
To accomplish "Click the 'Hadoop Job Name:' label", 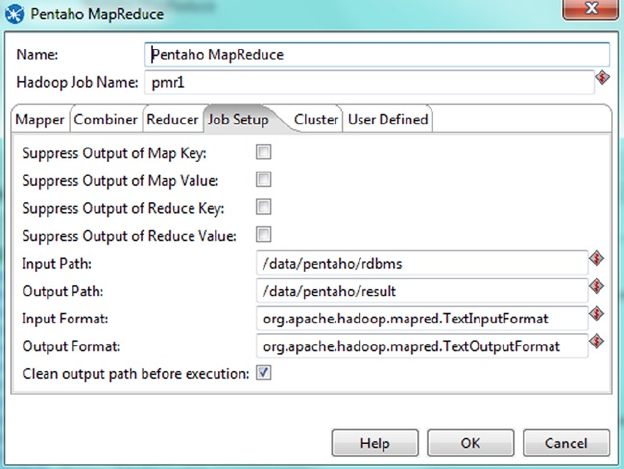I will coord(77,82).
